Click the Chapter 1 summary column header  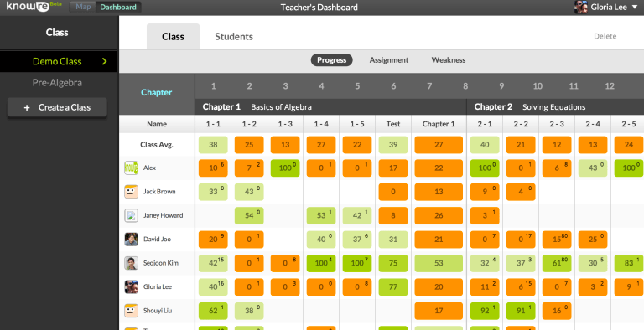click(439, 124)
